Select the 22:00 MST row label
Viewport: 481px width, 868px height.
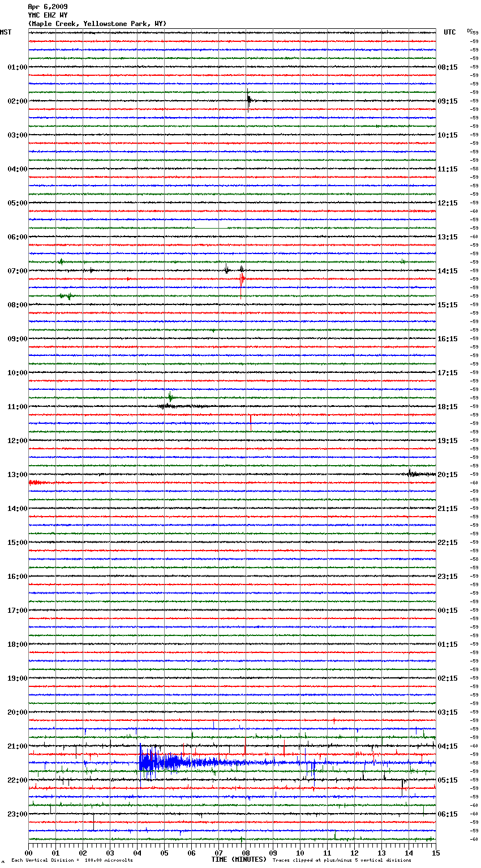click(x=18, y=780)
